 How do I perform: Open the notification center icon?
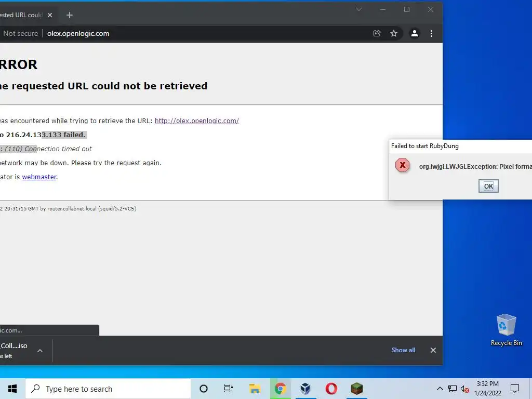(515, 389)
